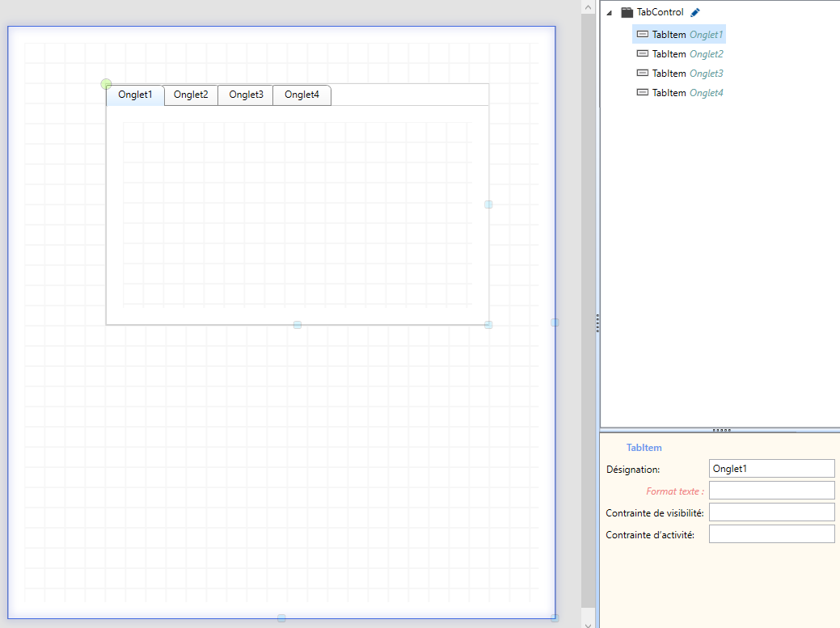Image resolution: width=840 pixels, height=628 pixels.
Task: Switch to the Onglet2 tab in designer
Action: 191,95
